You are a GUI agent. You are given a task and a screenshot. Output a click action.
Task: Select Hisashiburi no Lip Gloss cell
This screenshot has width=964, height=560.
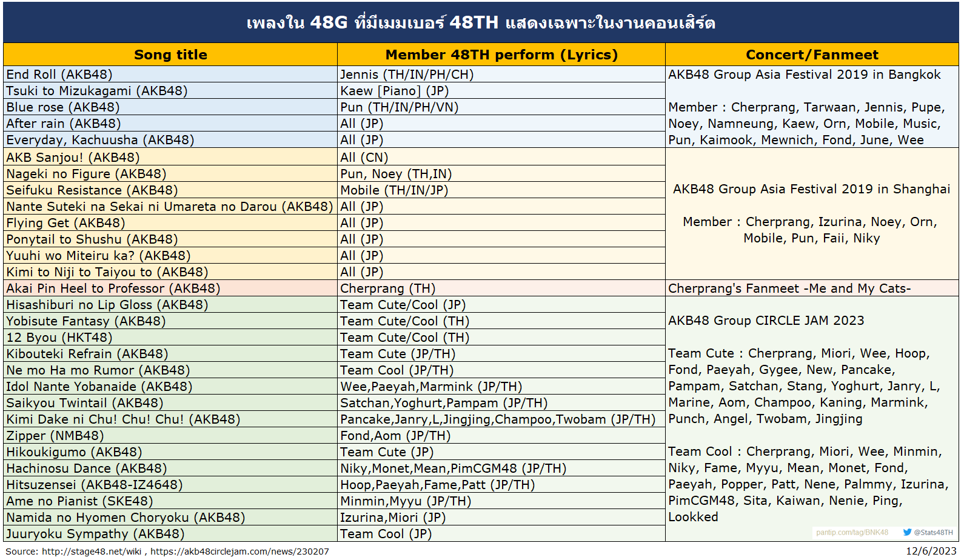[x=170, y=305]
